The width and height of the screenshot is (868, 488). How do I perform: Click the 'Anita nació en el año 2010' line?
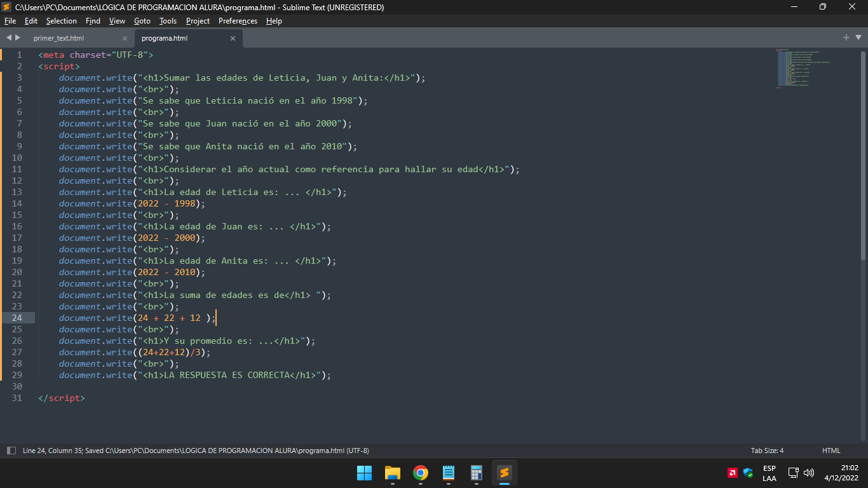[x=208, y=146]
